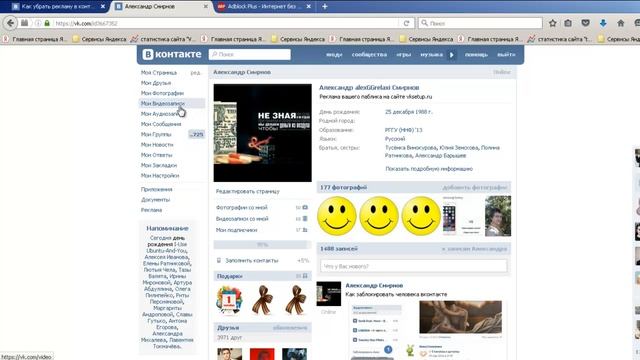Open Документы in left menu
Viewport: 640px width, 360px height.
(x=155, y=200)
